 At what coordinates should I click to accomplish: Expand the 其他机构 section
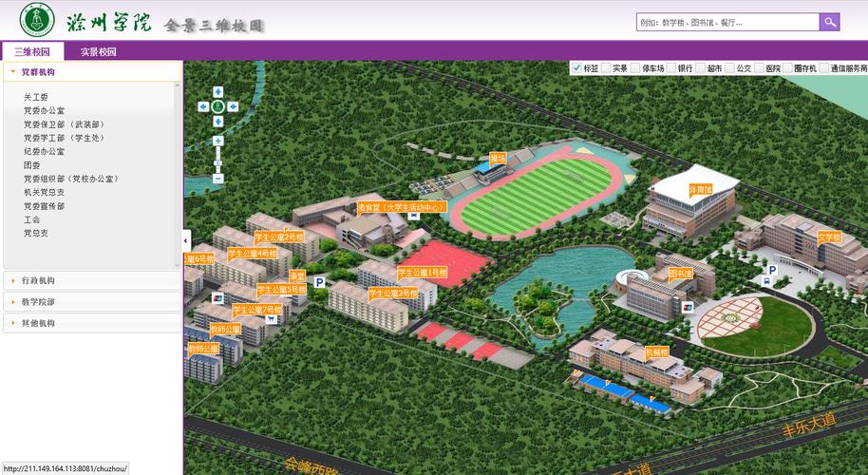[x=92, y=323]
